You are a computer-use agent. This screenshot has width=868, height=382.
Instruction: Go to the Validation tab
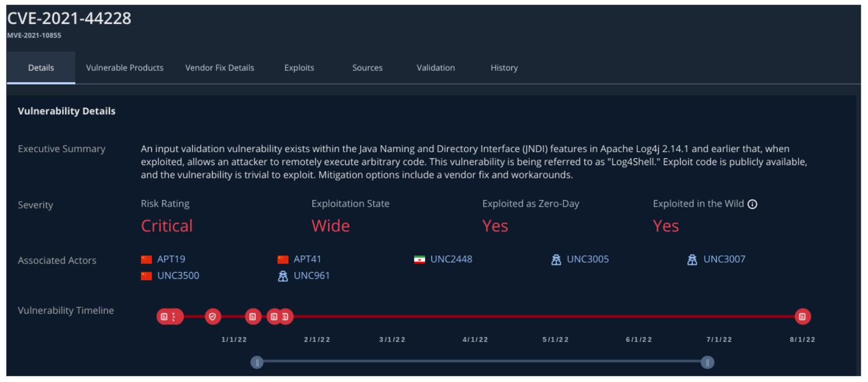click(436, 68)
